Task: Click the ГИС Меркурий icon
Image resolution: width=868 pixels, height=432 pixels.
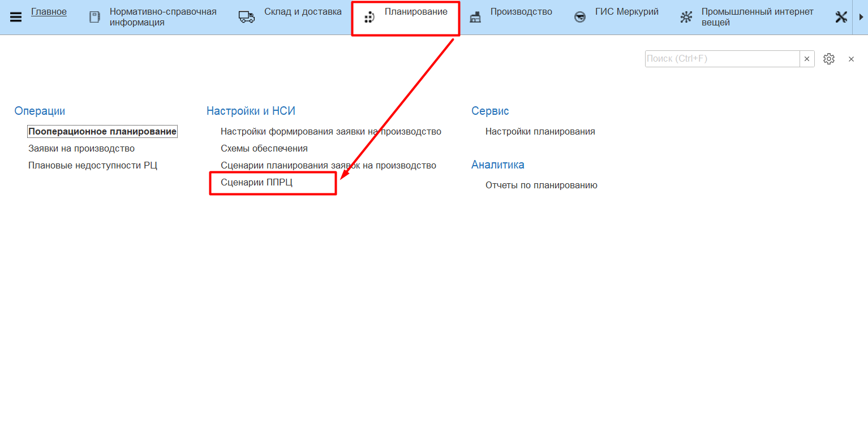Action: pyautogui.click(x=580, y=17)
